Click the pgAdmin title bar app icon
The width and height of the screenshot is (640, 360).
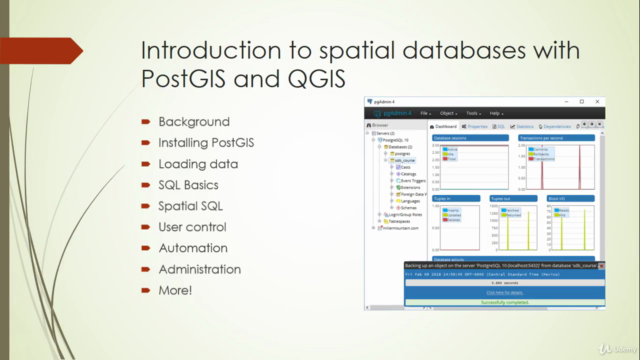coord(370,102)
